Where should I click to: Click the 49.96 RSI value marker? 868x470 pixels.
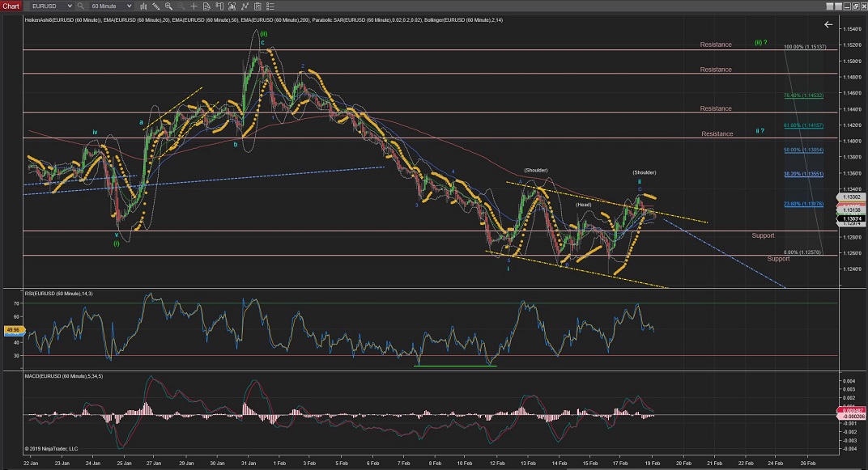pyautogui.click(x=14, y=329)
